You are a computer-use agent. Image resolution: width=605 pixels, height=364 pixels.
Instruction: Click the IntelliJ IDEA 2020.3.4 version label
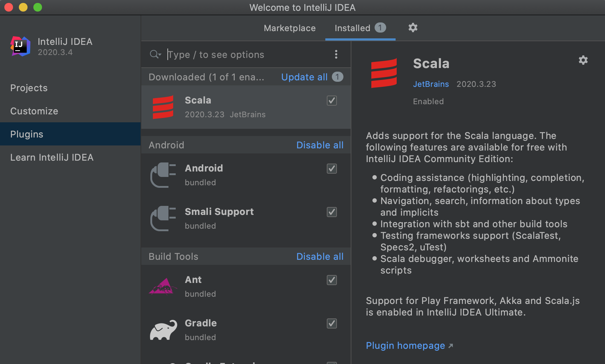[55, 52]
